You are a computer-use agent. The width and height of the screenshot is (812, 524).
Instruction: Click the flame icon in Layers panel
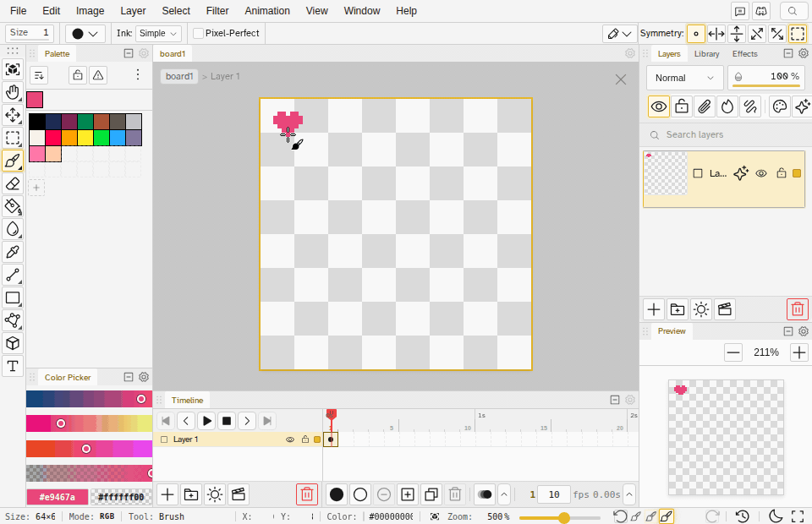click(x=727, y=106)
